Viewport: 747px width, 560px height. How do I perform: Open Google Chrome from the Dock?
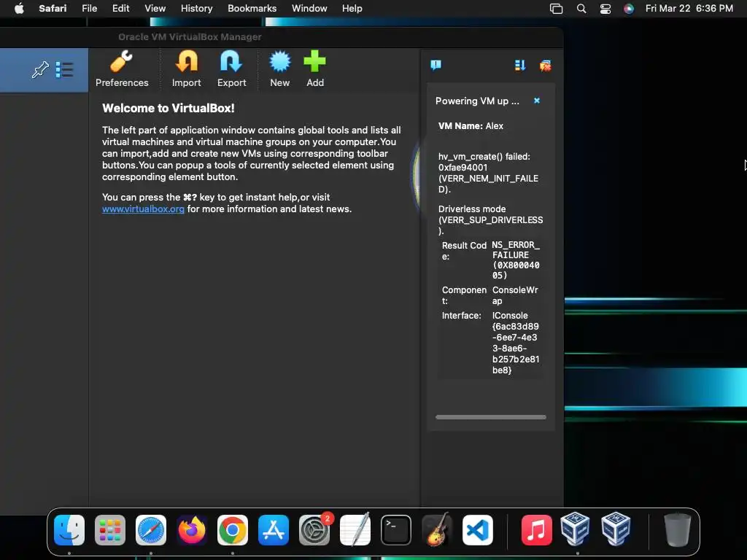pyautogui.click(x=233, y=530)
